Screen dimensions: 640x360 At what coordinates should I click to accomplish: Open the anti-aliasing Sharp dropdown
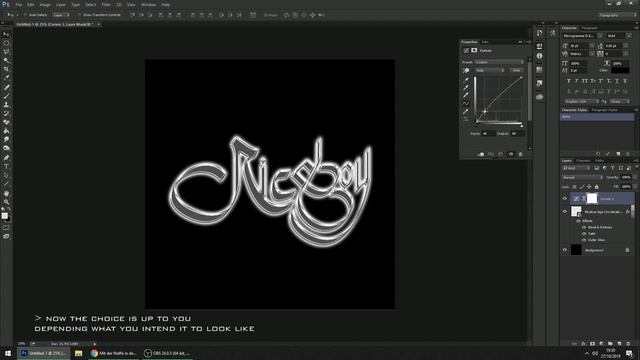(x=620, y=101)
